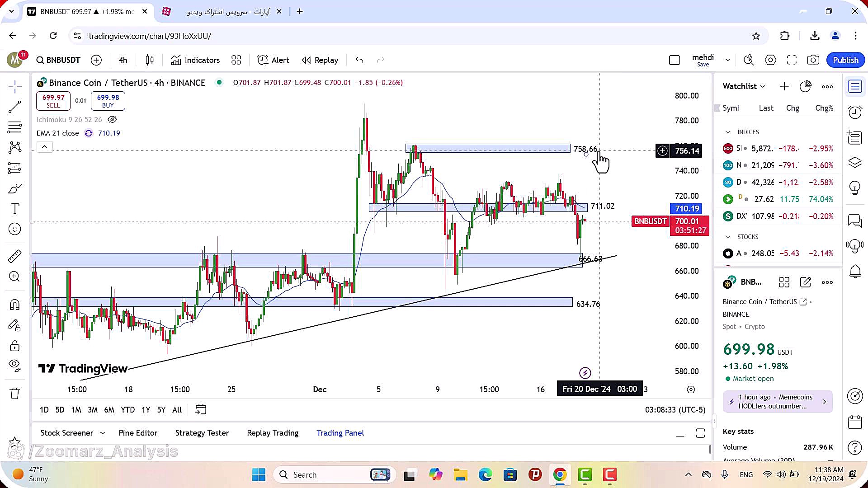
Task: Open the patterns drawing tool
Action: 14,147
